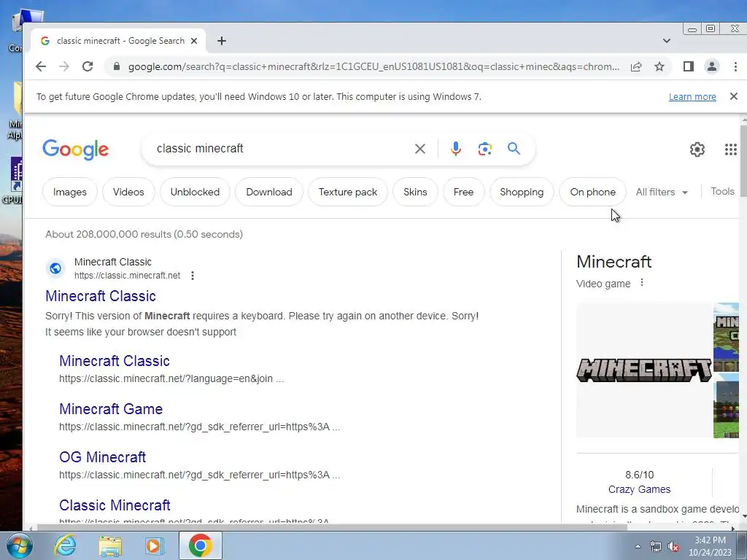Image resolution: width=747 pixels, height=560 pixels.
Task: Select the Texture pack filter chip
Action: pos(348,192)
